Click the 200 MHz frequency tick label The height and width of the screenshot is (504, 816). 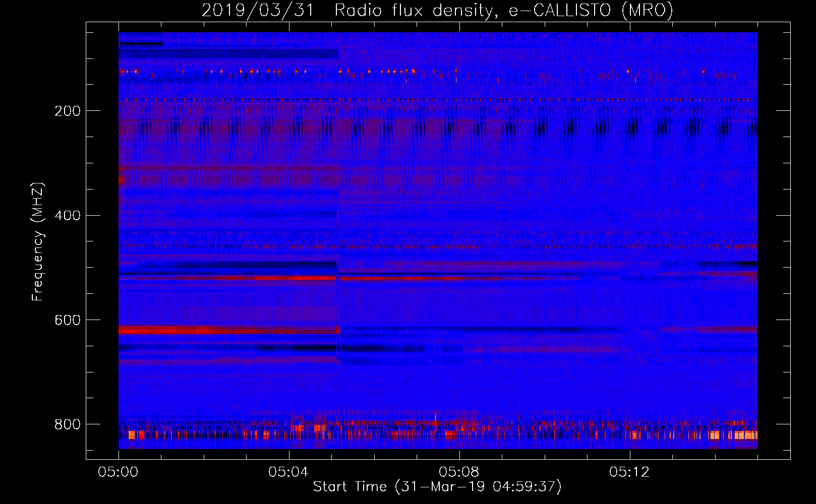pos(68,111)
